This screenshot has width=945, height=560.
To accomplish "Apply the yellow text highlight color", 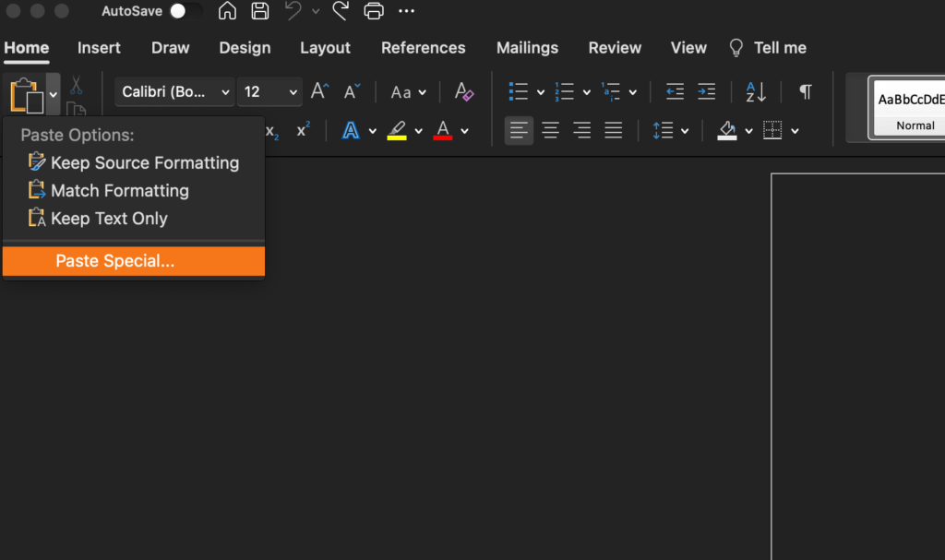I will [397, 131].
